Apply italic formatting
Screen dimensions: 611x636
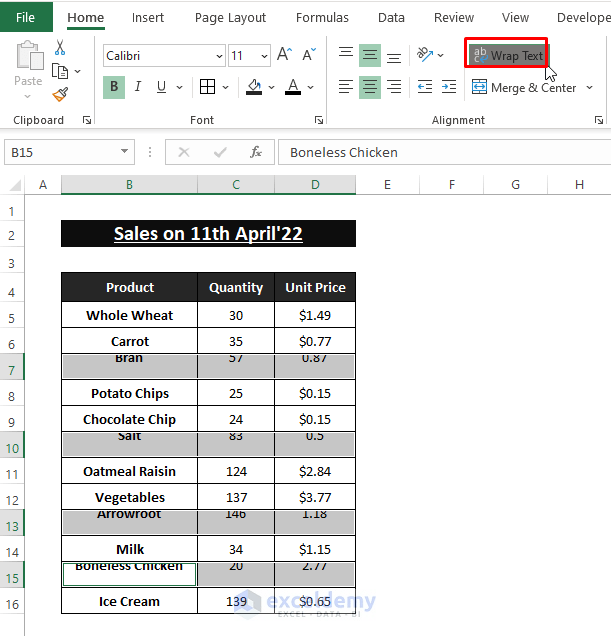[138, 87]
